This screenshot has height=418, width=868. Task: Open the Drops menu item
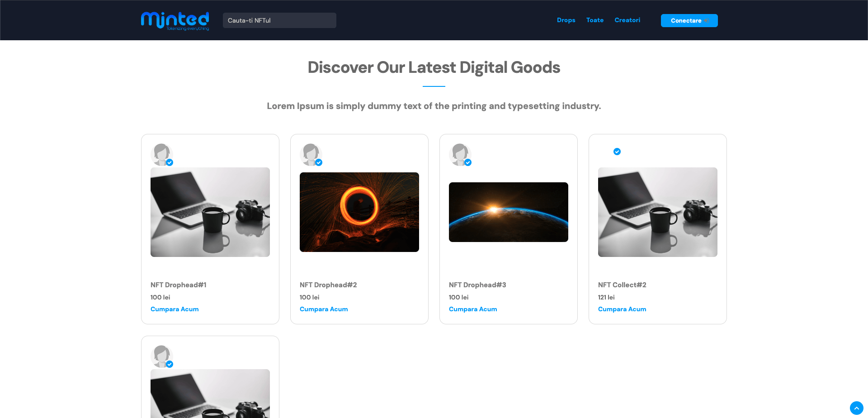[x=566, y=20]
